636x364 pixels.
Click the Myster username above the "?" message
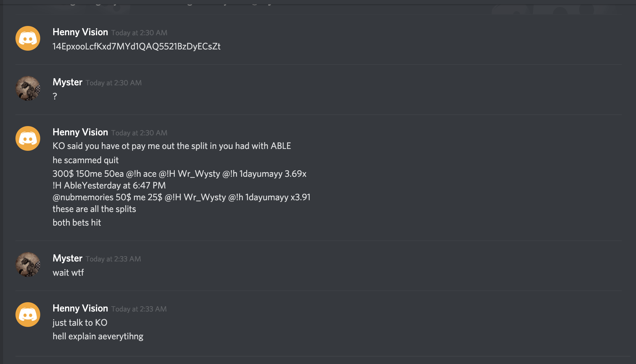tap(67, 82)
